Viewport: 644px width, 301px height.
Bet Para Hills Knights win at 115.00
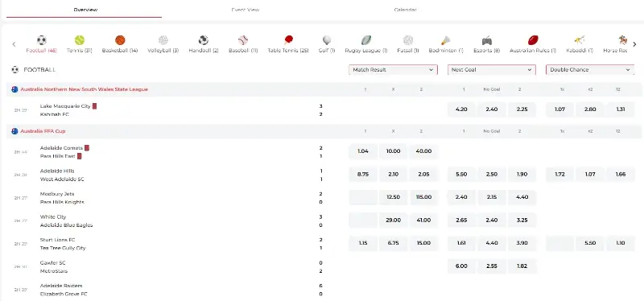(x=423, y=197)
